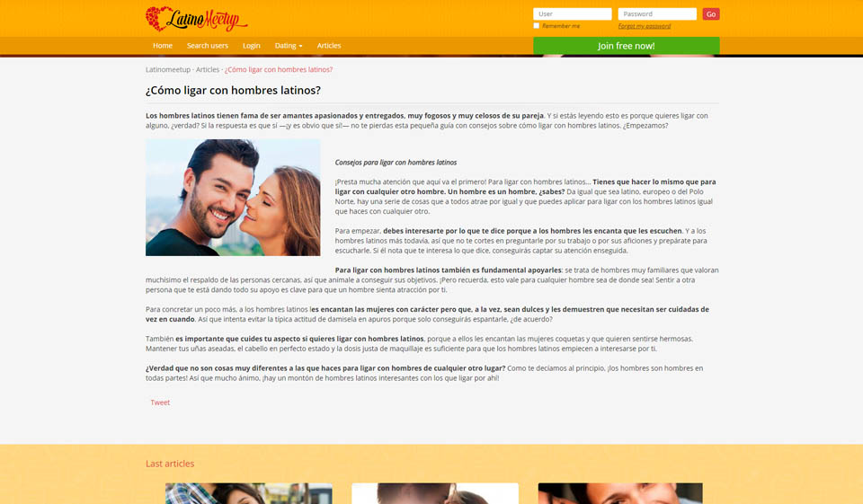Open the first Last articles thumbnail
Image resolution: width=863 pixels, height=504 pixels.
tap(248, 493)
